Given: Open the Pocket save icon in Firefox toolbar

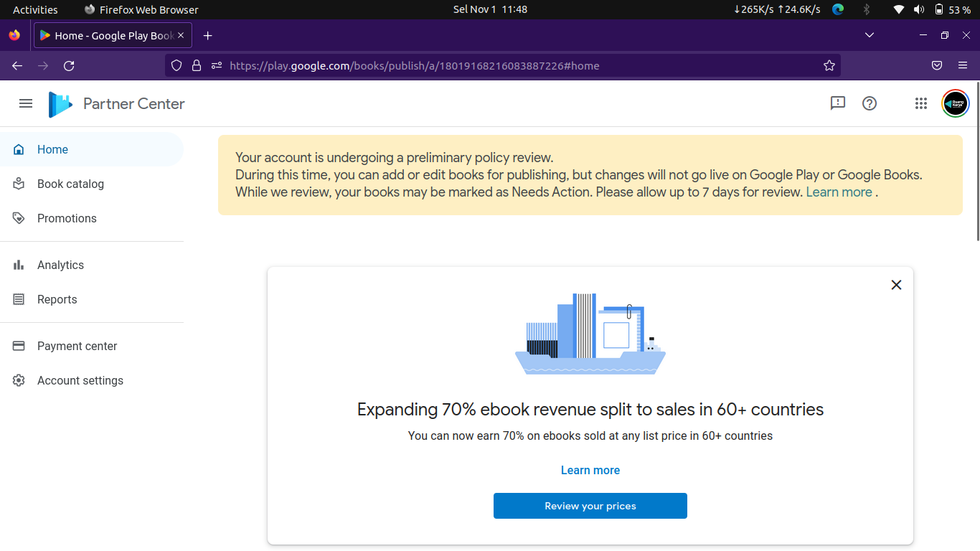Looking at the screenshot, I should coord(936,66).
